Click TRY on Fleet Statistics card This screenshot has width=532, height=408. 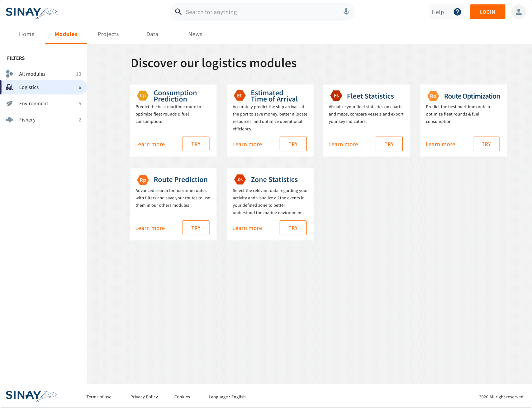389,144
